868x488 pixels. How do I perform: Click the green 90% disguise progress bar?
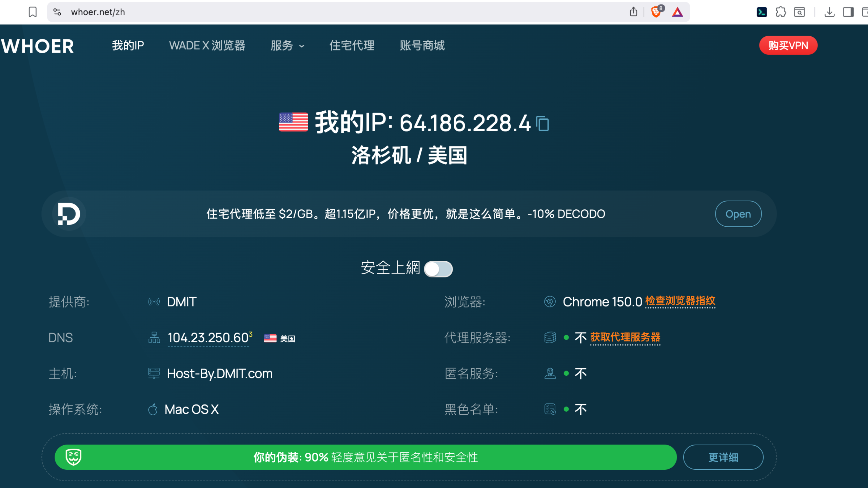[x=366, y=457]
